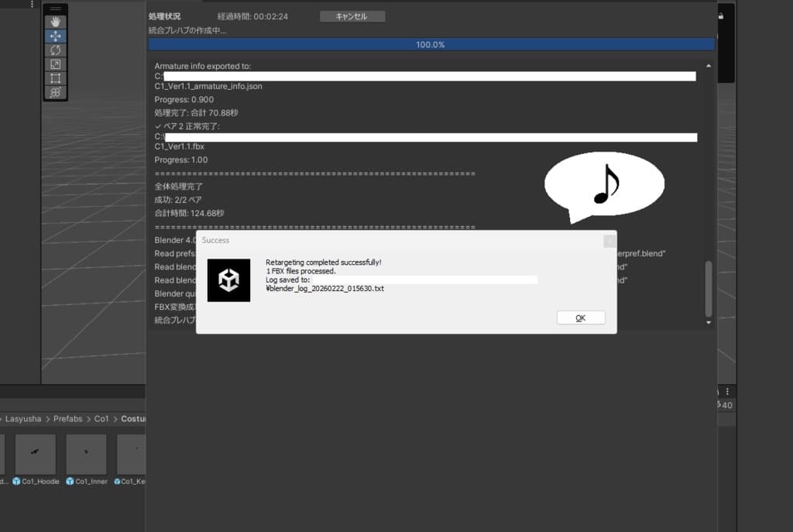Image resolution: width=793 pixels, height=532 pixels.
Task: Close the Success dialog
Action: 609,241
